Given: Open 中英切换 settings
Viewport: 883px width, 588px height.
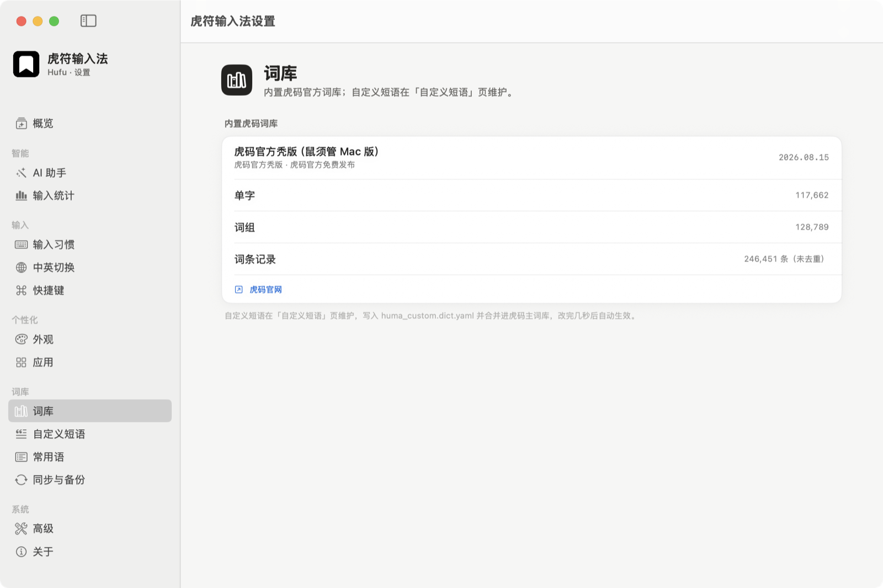Looking at the screenshot, I should [90, 268].
